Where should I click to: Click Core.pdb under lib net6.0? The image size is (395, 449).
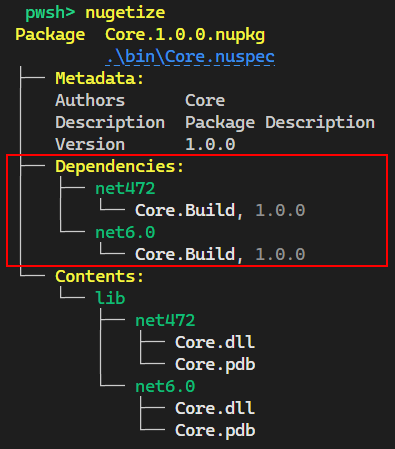point(215,430)
